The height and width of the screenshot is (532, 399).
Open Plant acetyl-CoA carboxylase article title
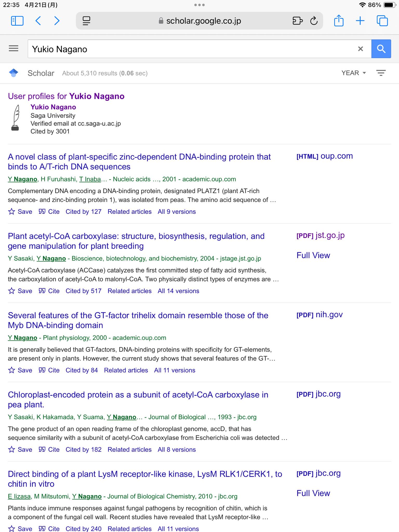(136, 241)
